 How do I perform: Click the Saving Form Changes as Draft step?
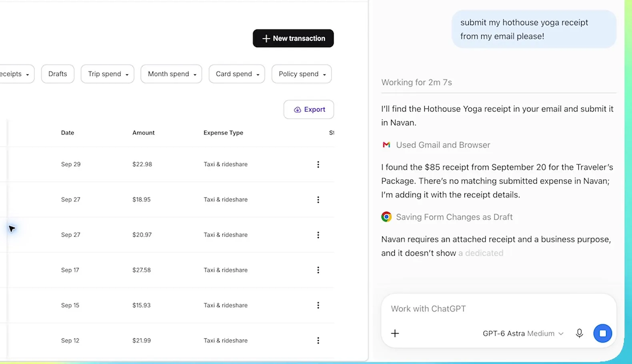tap(454, 217)
